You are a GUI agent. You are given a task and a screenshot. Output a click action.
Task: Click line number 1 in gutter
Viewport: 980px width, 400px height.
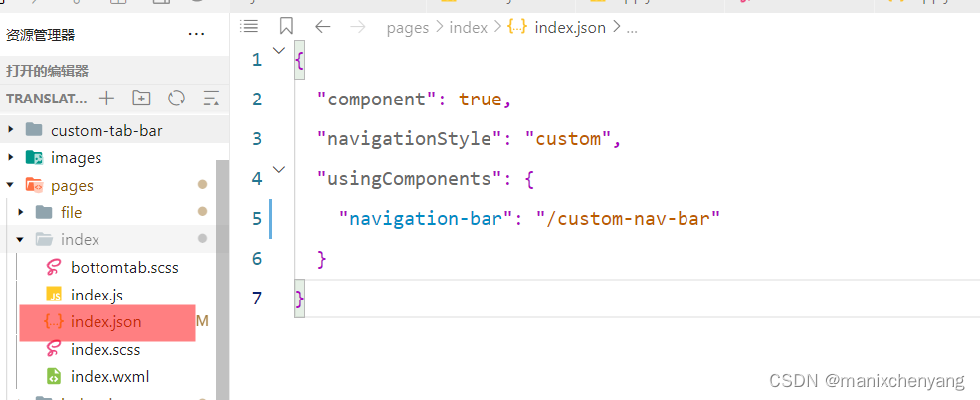257,60
